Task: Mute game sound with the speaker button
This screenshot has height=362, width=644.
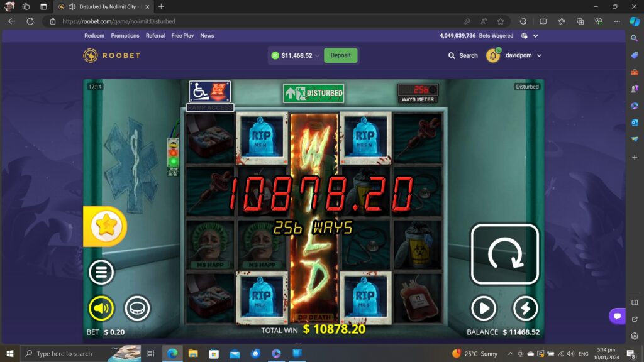Action: [x=101, y=308]
